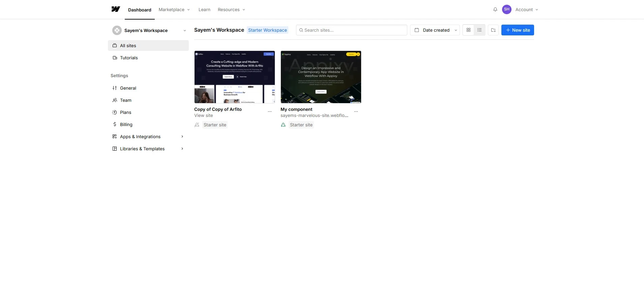Screen dimensions: 644x307
Task: Switch to grid view layout
Action: pos(468,30)
